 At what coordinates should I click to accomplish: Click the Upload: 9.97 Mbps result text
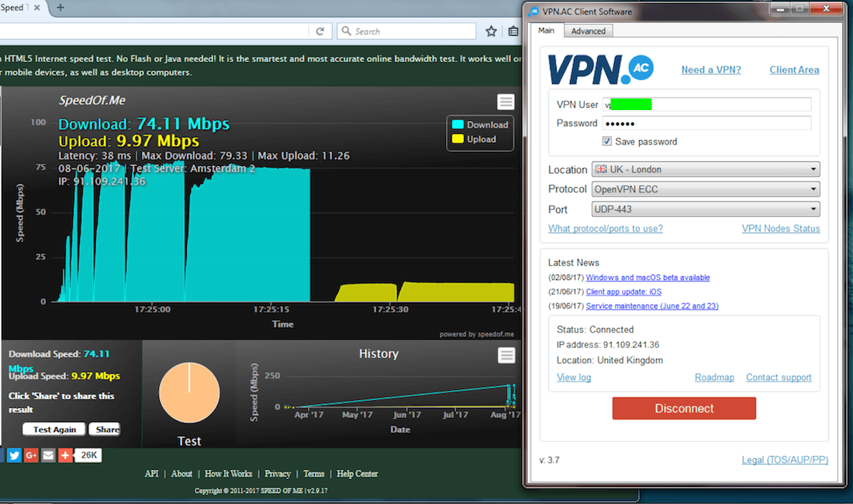coord(129,141)
